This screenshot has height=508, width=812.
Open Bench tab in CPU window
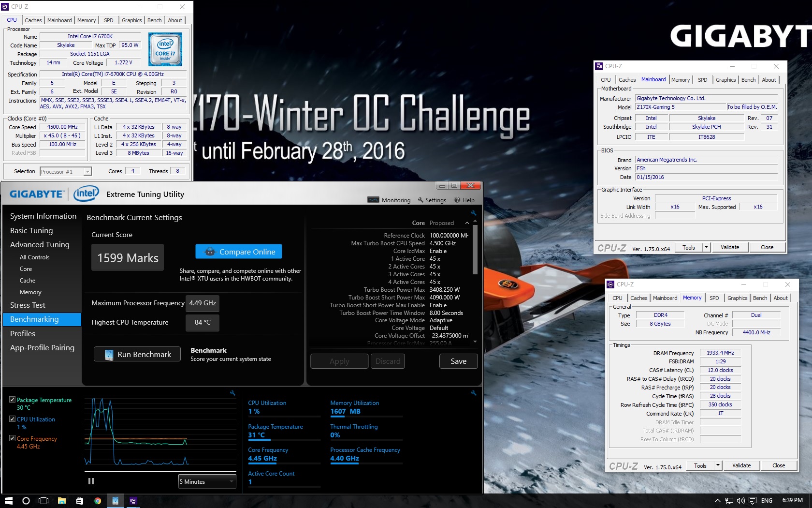tap(155, 20)
